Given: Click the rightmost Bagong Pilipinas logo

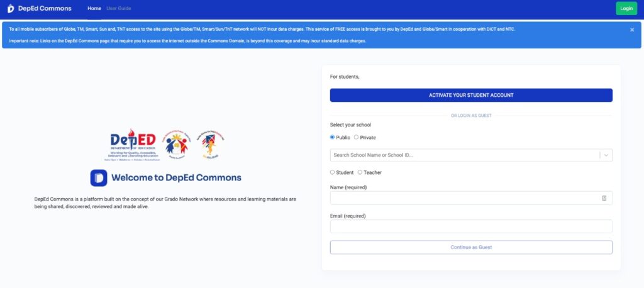Looking at the screenshot, I should click(211, 145).
